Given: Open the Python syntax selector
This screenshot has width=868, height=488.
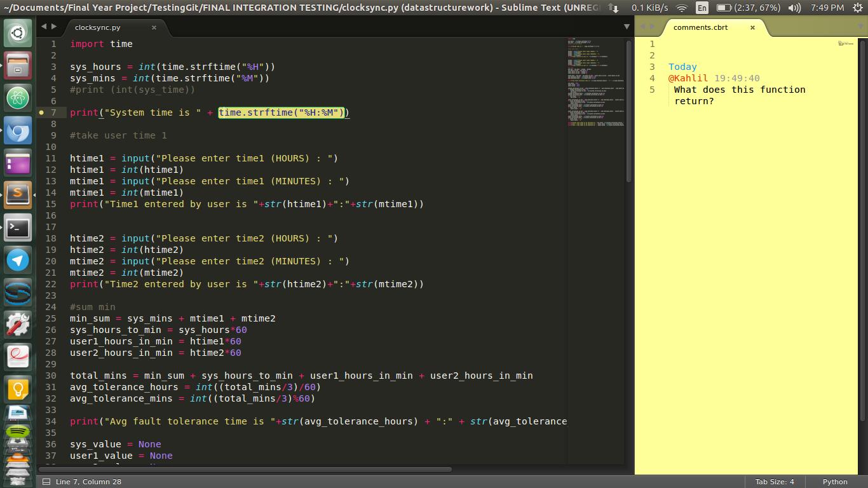Looking at the screenshot, I should [x=835, y=482].
